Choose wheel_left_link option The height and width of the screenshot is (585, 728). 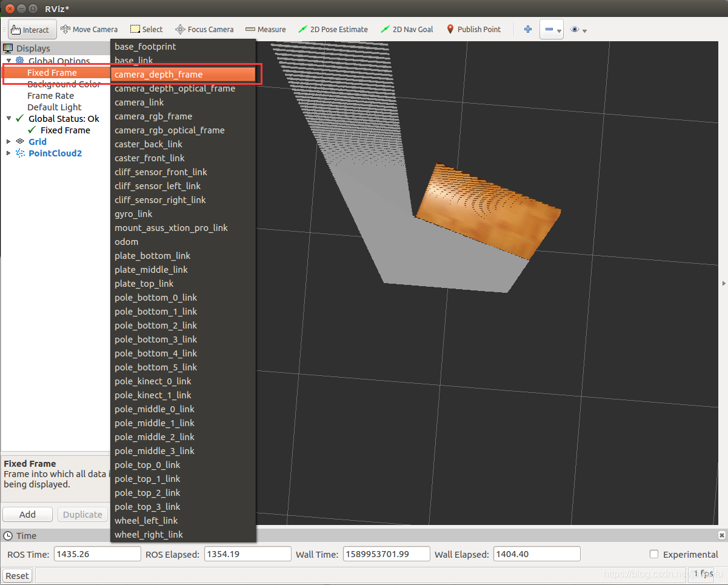(x=183, y=520)
